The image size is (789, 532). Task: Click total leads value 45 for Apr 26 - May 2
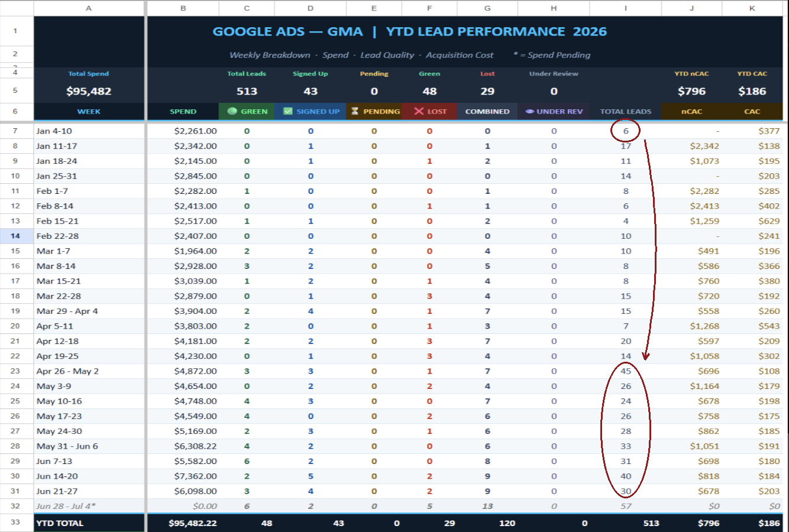click(x=626, y=371)
